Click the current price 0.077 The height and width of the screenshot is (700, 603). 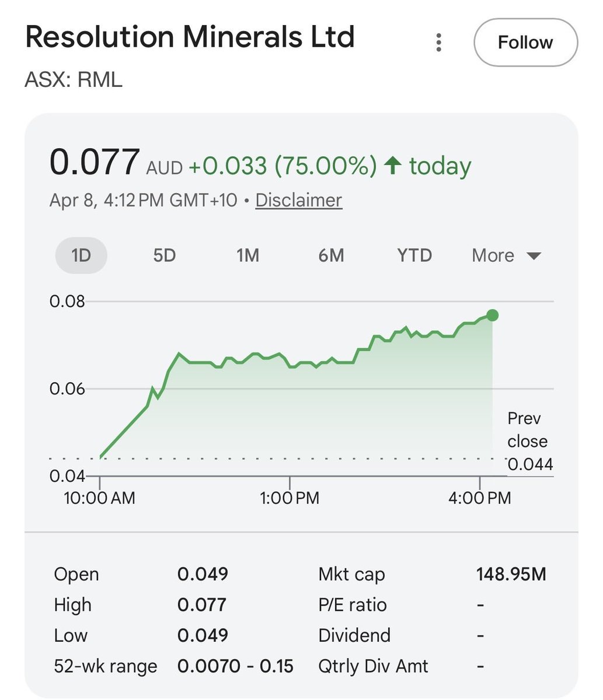click(x=95, y=162)
